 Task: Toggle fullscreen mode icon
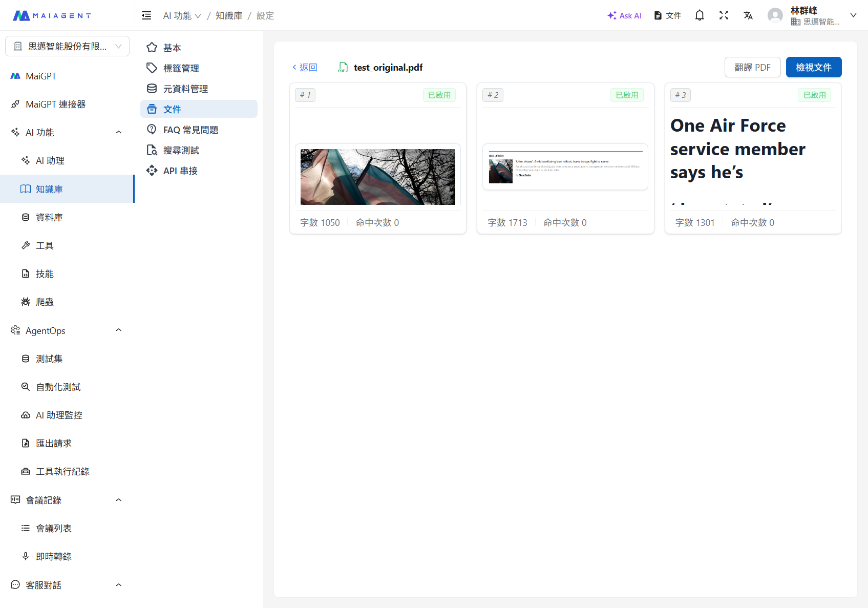pyautogui.click(x=724, y=15)
